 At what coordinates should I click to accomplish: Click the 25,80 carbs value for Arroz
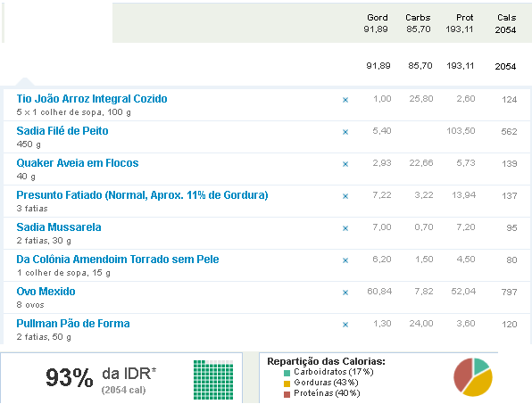pos(421,99)
